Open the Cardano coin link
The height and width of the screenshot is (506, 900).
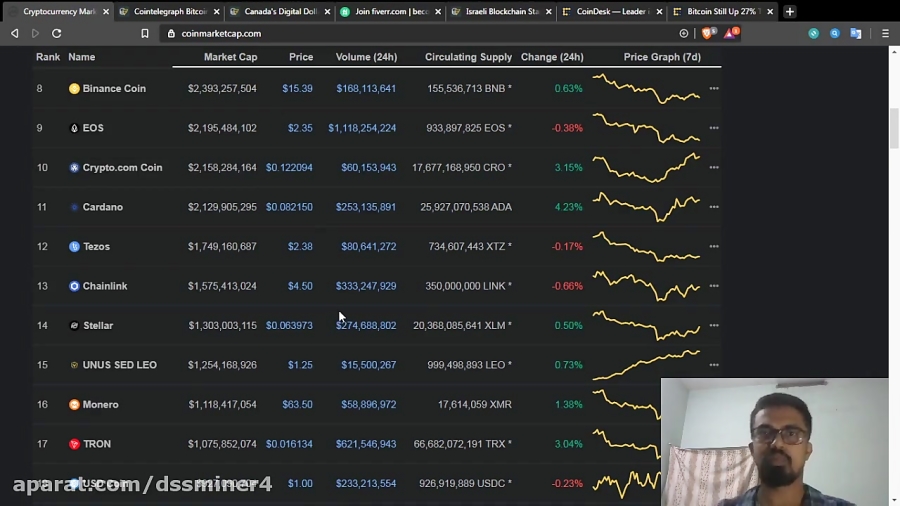pos(103,207)
